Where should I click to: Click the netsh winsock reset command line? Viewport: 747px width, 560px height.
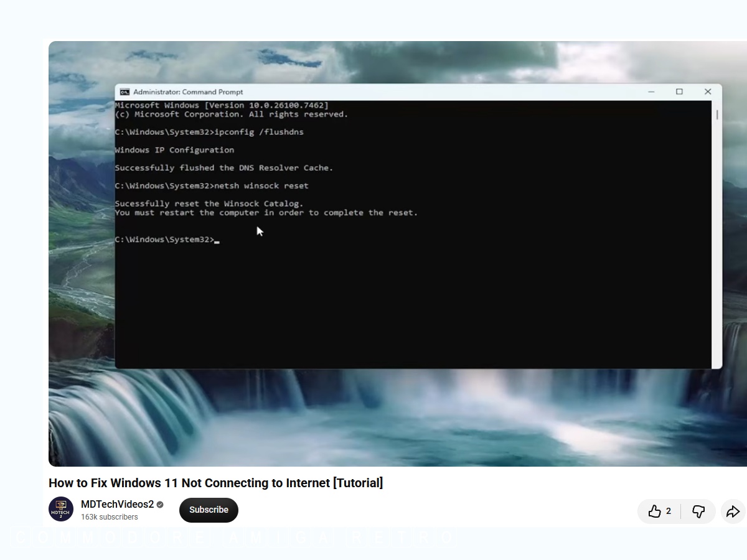(212, 186)
